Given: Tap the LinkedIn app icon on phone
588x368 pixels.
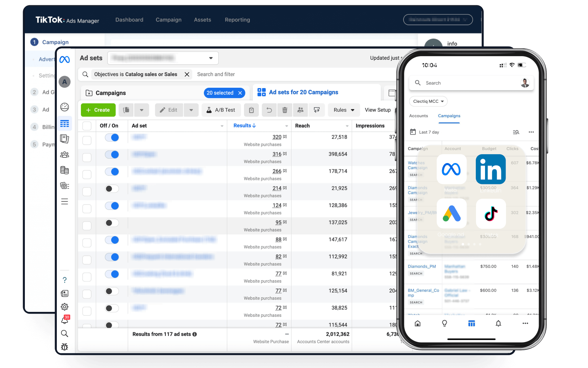Looking at the screenshot, I should 491,169.
